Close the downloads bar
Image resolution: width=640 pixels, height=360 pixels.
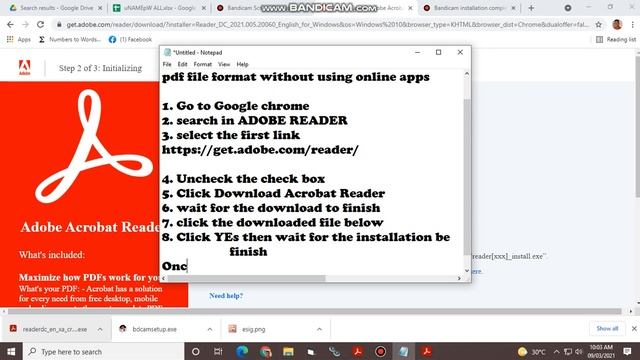pos(634,329)
